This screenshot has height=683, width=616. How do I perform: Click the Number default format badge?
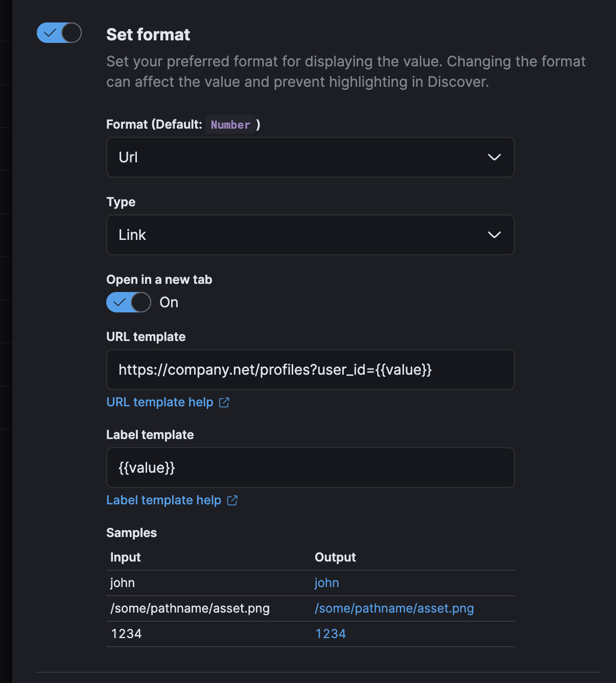tap(231, 124)
